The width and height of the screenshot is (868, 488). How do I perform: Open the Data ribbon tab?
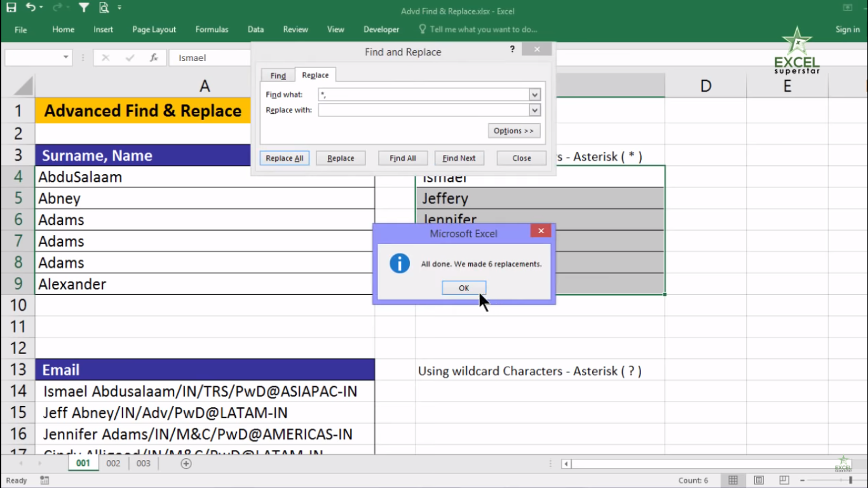point(256,29)
